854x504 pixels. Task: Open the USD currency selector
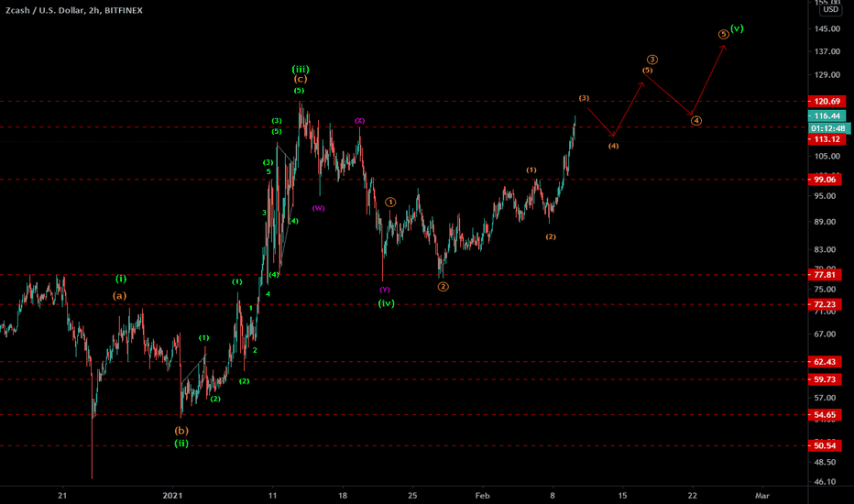pos(830,9)
